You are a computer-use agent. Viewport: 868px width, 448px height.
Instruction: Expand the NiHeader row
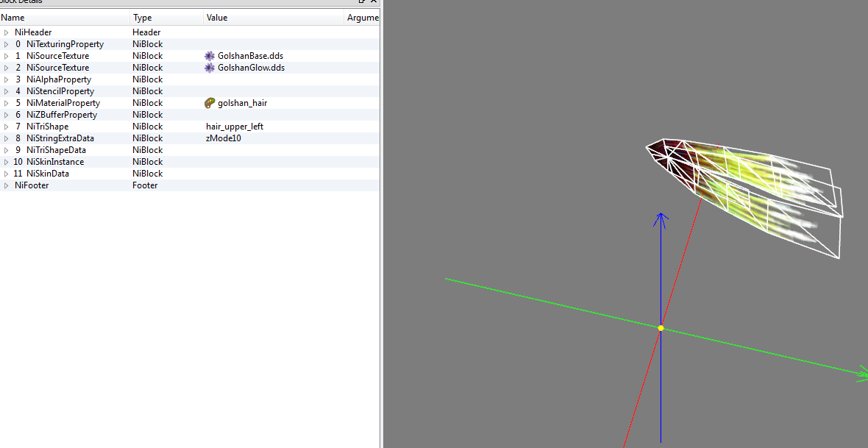6,32
